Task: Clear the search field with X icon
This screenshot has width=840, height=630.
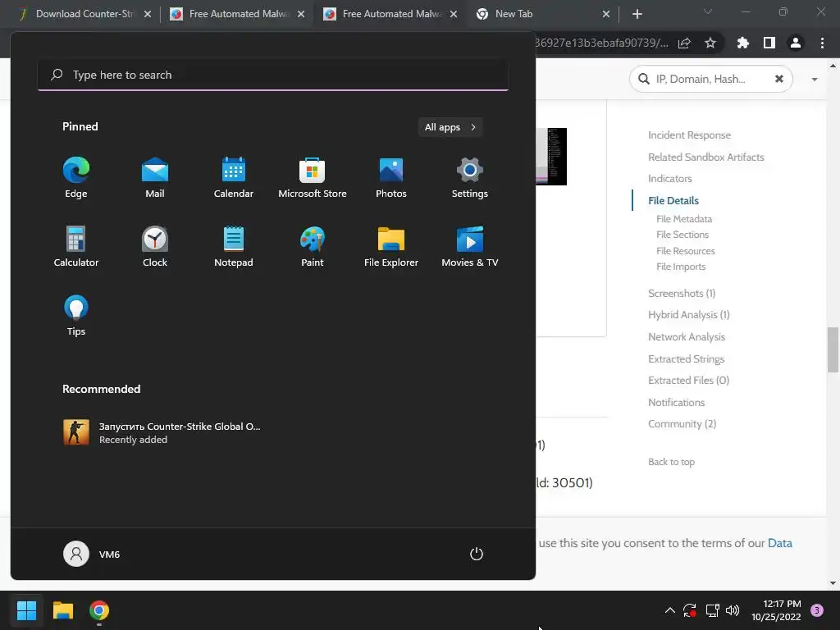Action: [779, 80]
